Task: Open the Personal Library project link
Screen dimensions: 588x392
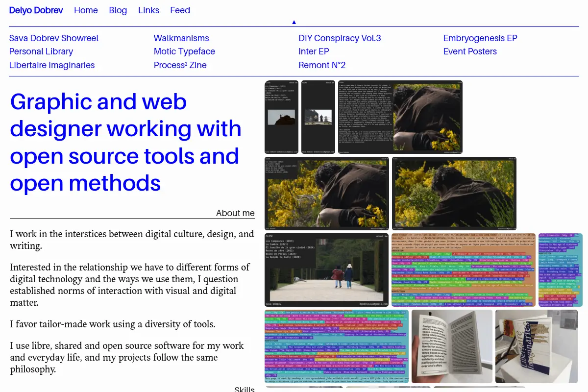Action: click(41, 51)
